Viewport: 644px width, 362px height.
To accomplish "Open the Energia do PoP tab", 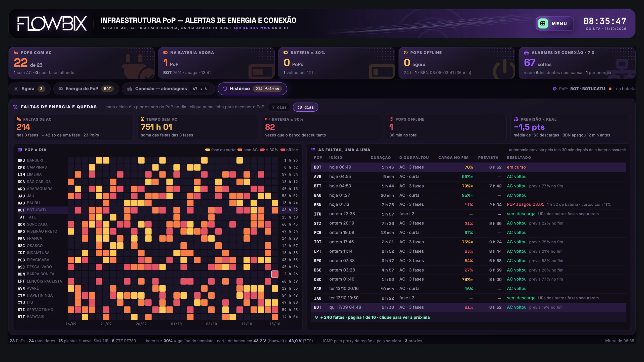I will (x=86, y=89).
